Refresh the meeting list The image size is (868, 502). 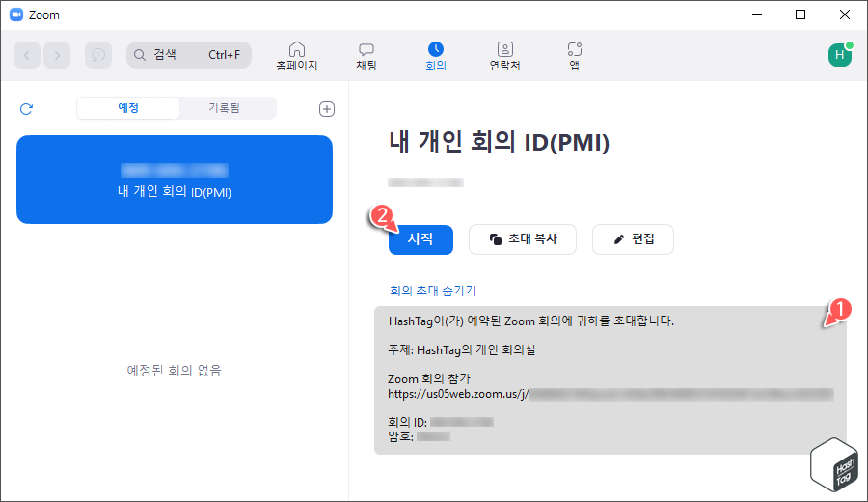point(27,109)
